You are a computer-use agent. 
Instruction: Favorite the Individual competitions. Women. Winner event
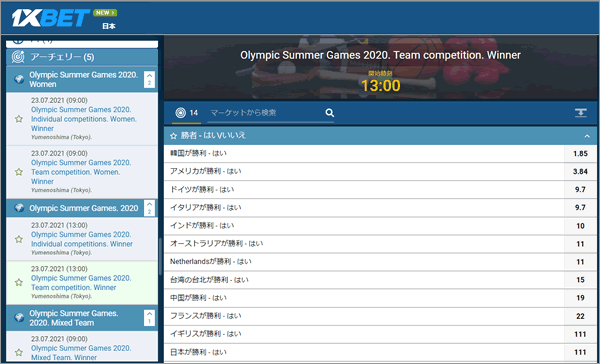coord(19,119)
